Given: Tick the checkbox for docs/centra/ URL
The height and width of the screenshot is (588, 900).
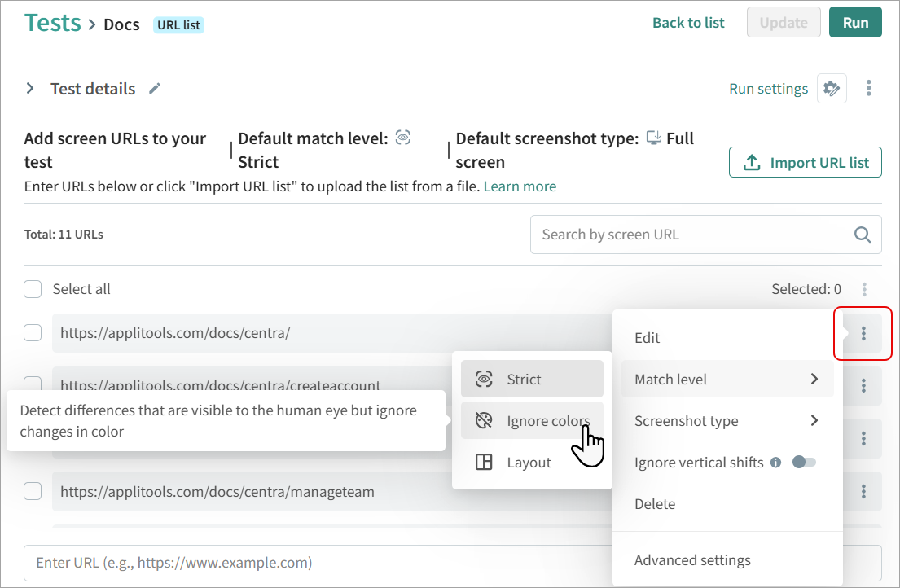Looking at the screenshot, I should click(x=33, y=333).
